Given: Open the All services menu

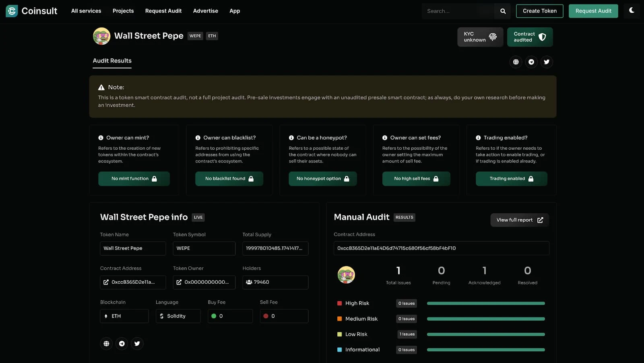Looking at the screenshot, I should point(86,11).
